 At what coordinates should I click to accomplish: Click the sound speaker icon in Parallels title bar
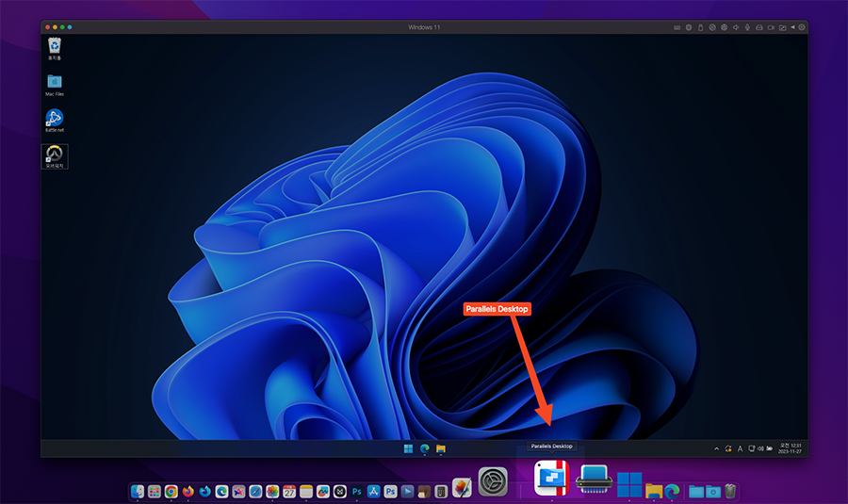(x=736, y=27)
